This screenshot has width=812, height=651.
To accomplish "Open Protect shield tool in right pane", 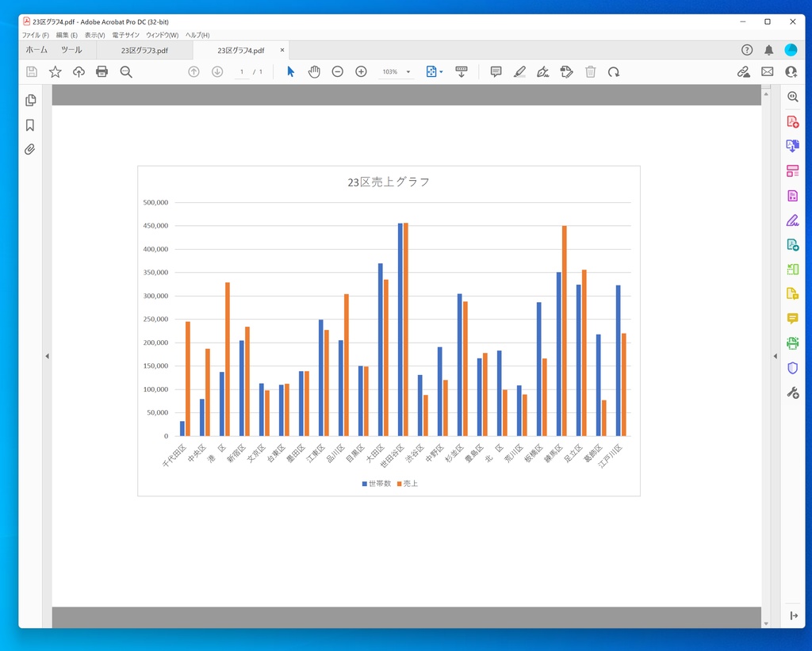I will [x=793, y=368].
